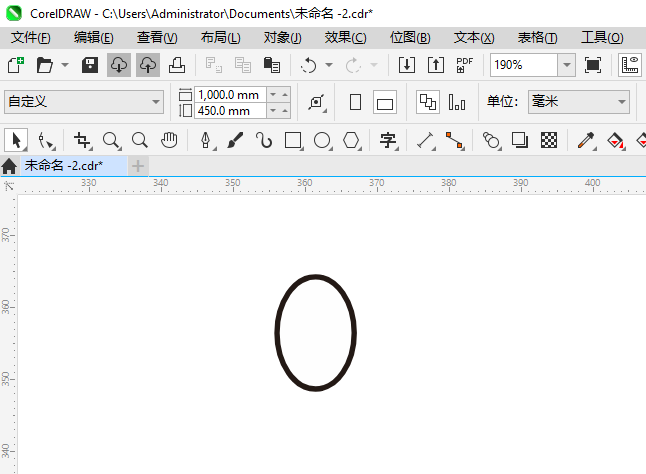Click the page width field 1,000.0 mm
The width and height of the screenshot is (646, 474).
click(x=230, y=95)
